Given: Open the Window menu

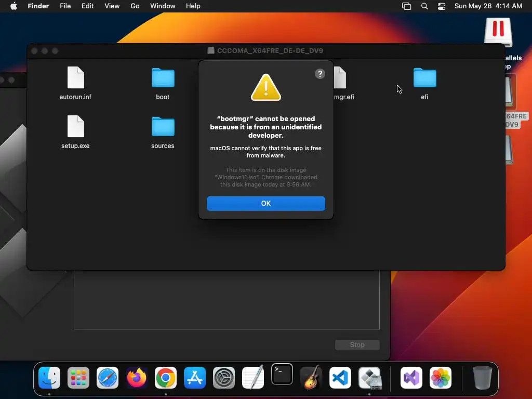Looking at the screenshot, I should click(163, 6).
